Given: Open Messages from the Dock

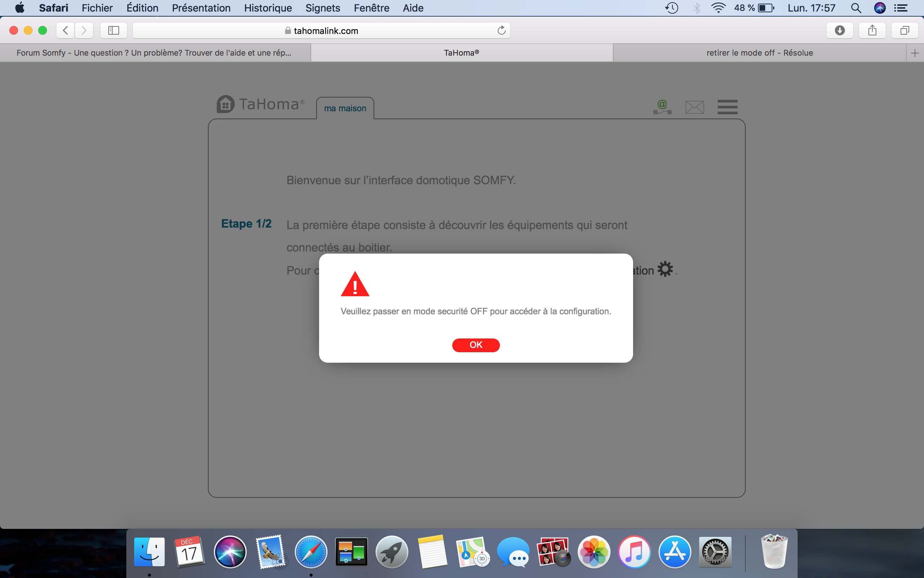Looking at the screenshot, I should click(x=513, y=552).
